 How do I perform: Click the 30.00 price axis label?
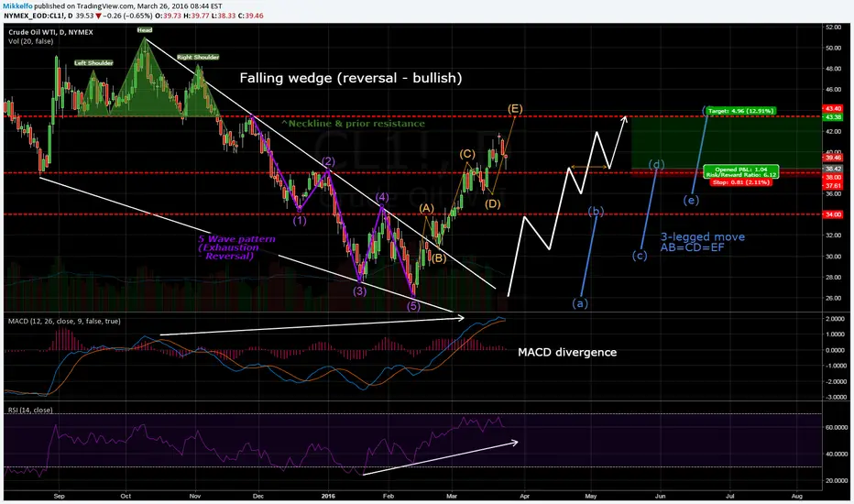pos(833,257)
